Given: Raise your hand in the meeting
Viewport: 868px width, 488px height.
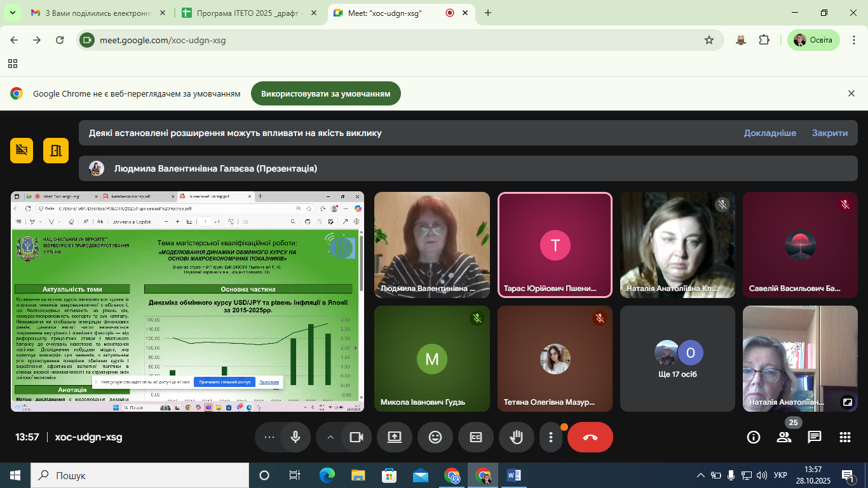Looking at the screenshot, I should coord(517,437).
